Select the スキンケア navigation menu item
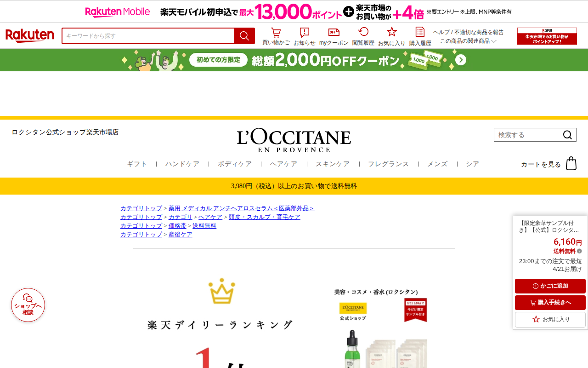588x368 pixels. coord(333,164)
